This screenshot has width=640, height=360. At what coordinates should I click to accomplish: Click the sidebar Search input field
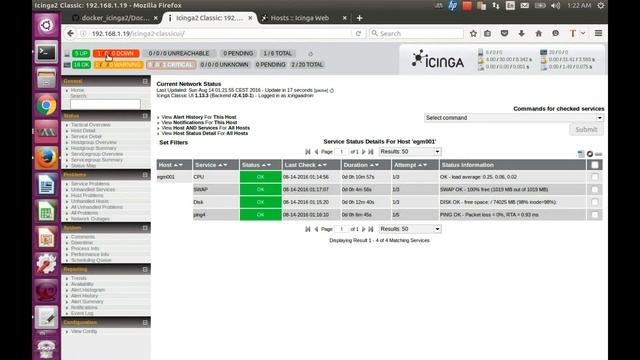coord(105,104)
